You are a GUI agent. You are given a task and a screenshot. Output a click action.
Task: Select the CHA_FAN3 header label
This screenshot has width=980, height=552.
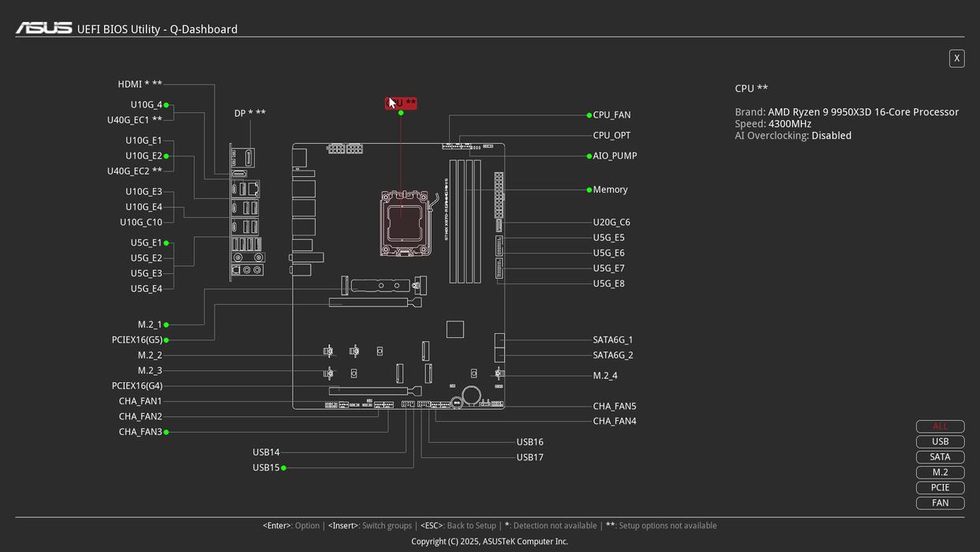[x=140, y=433]
